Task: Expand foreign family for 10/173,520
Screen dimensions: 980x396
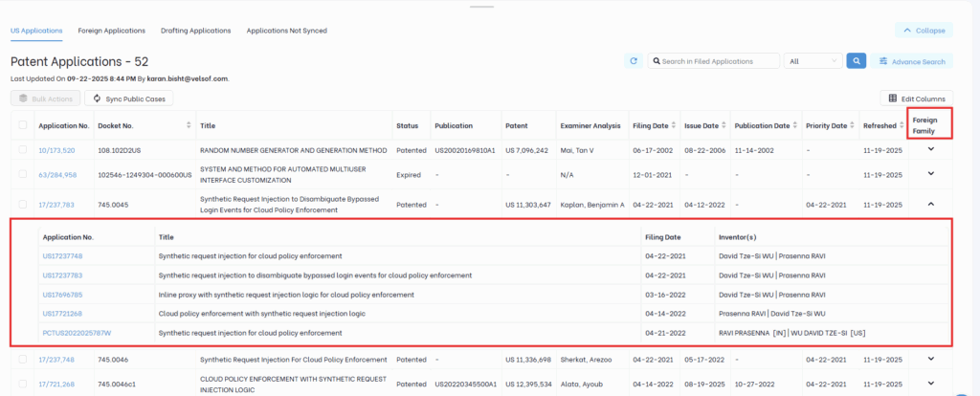Action: click(x=929, y=150)
